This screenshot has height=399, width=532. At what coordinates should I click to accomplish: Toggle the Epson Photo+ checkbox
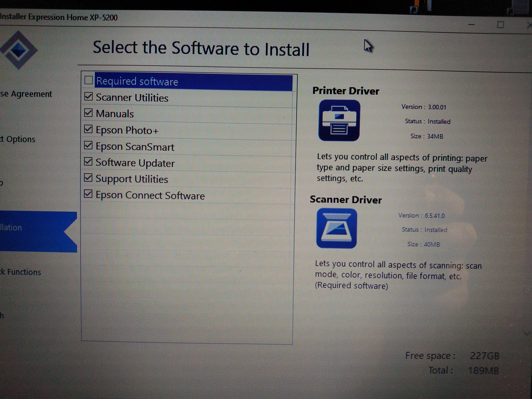[x=88, y=129]
